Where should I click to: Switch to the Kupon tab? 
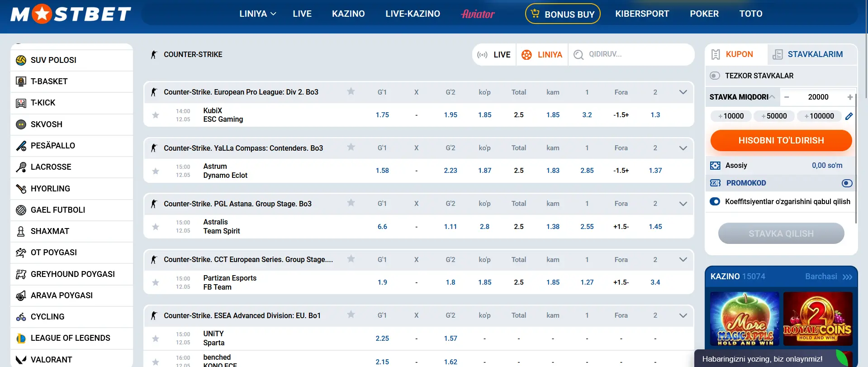tap(736, 54)
